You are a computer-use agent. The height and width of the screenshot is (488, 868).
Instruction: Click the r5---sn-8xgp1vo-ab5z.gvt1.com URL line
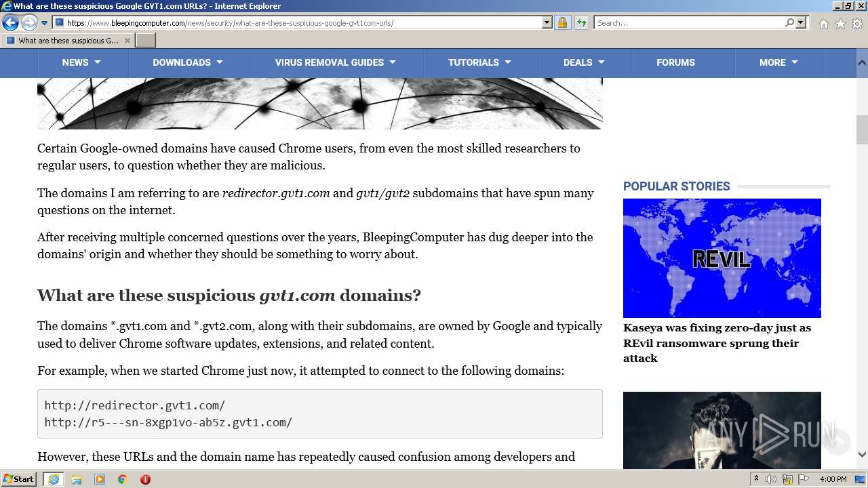pos(168,422)
